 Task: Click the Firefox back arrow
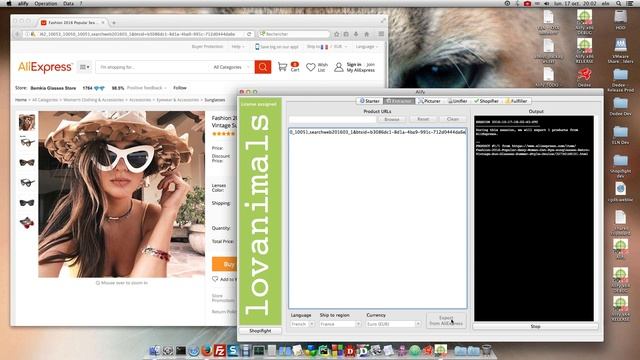(x=17, y=34)
